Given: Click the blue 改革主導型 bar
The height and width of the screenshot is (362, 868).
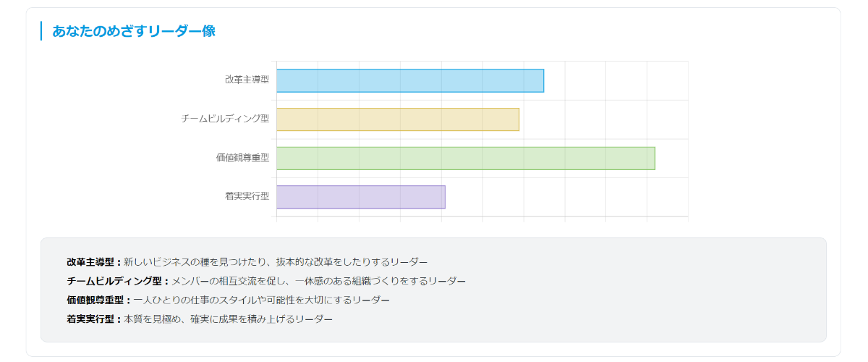Looking at the screenshot, I should (x=409, y=80).
